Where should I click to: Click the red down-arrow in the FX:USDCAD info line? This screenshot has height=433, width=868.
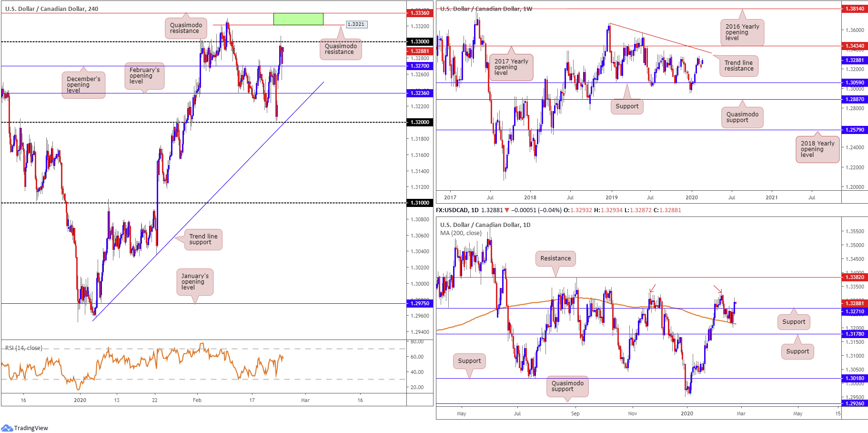pos(506,210)
